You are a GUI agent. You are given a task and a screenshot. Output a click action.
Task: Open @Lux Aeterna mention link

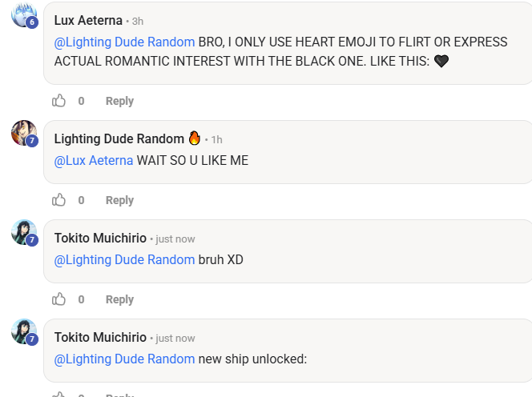point(94,160)
